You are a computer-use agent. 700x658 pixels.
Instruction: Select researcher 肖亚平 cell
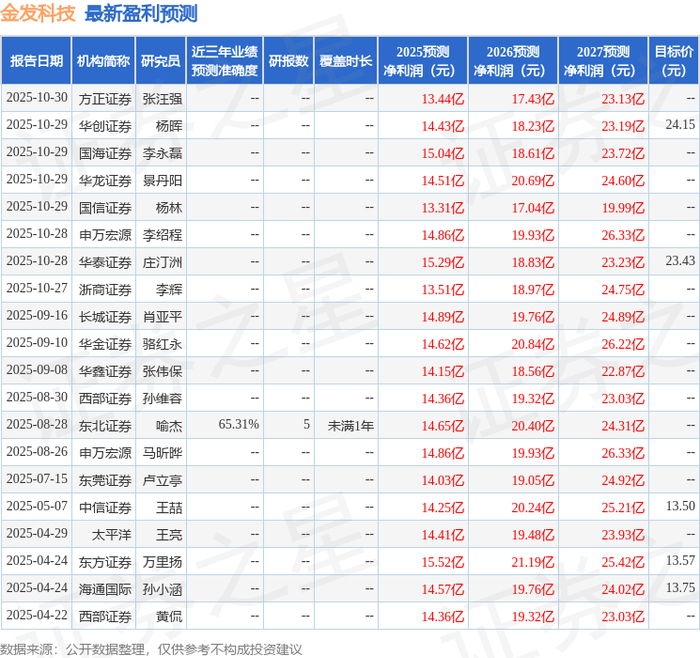click(x=162, y=317)
